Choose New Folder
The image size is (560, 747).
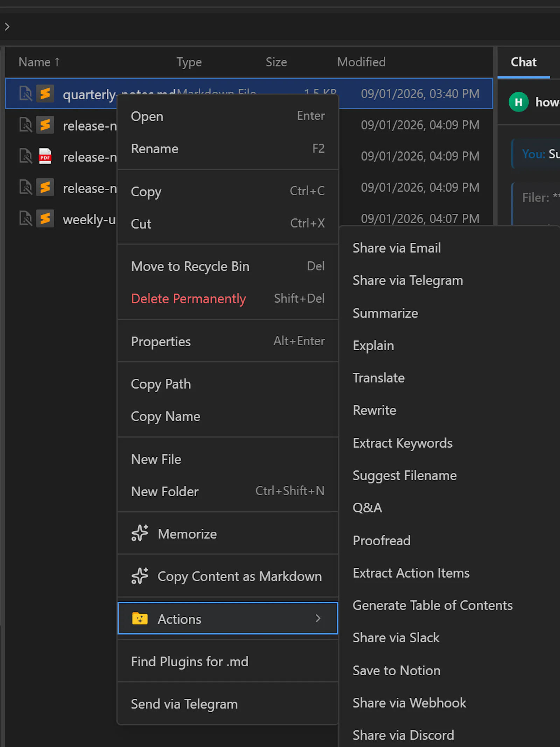pyautogui.click(x=228, y=491)
